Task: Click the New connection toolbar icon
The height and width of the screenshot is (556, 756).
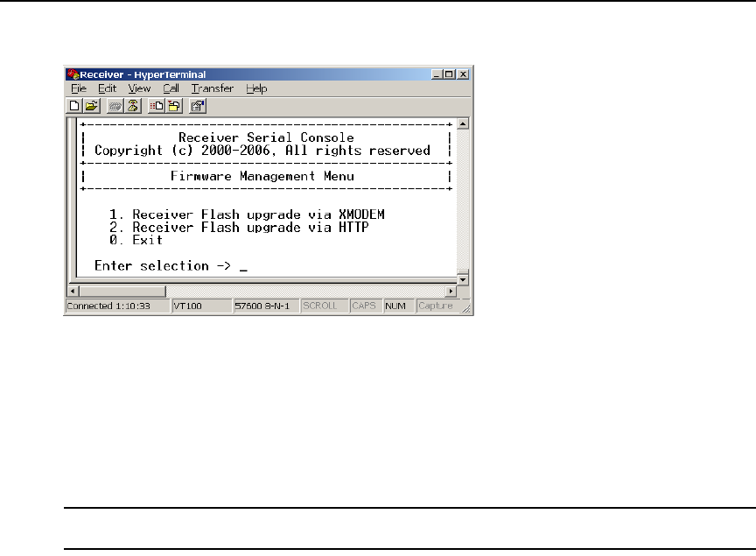Action: (x=74, y=106)
